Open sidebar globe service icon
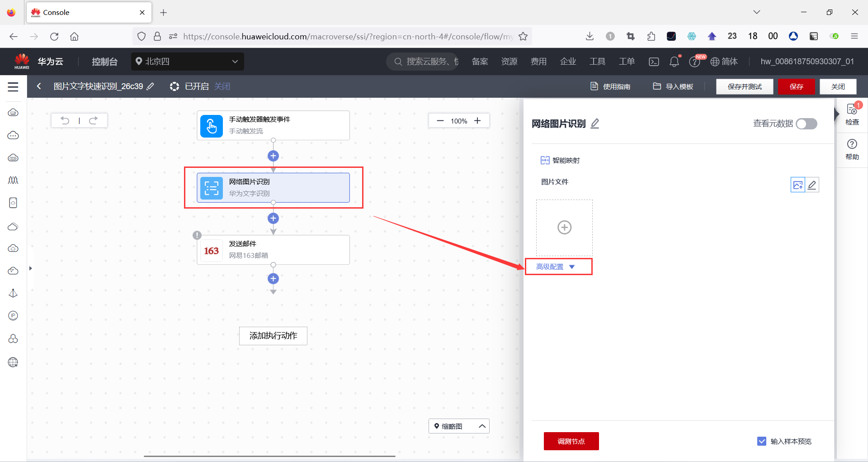Screen dimensions: 868x462 13,362
